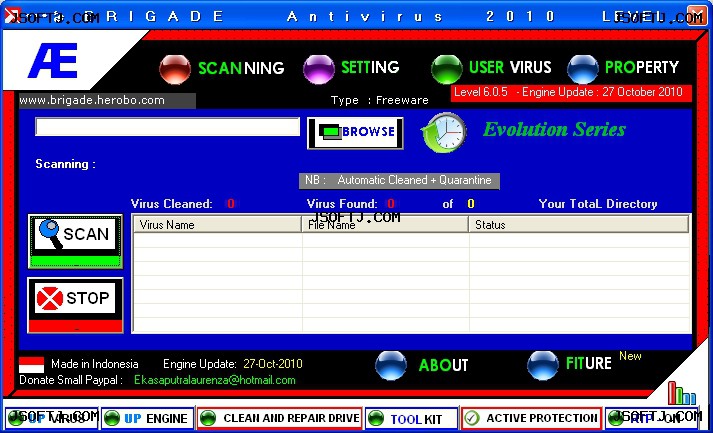
Task: Open the USER VIRUS section
Action: pyautogui.click(x=510, y=67)
